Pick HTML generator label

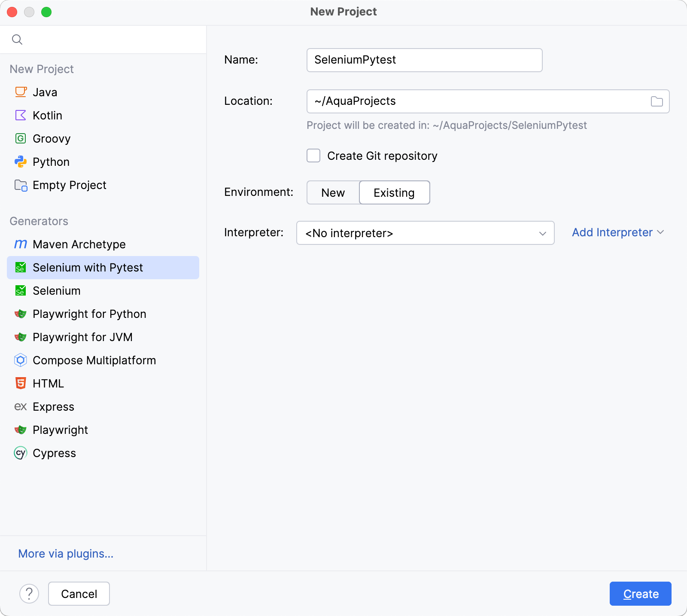49,384
